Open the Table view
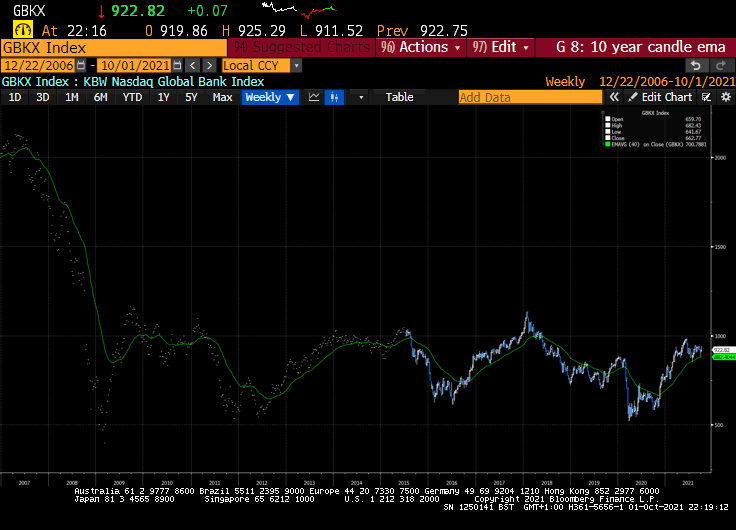The width and height of the screenshot is (736, 530). [x=399, y=97]
